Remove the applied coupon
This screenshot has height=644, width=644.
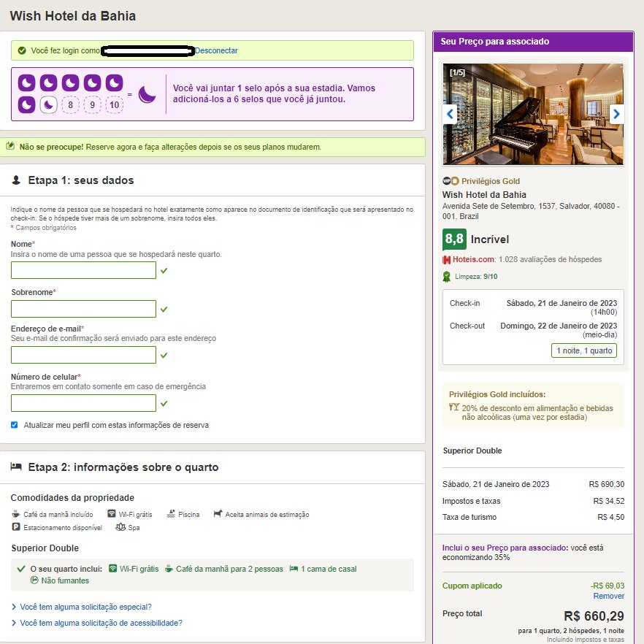click(608, 596)
